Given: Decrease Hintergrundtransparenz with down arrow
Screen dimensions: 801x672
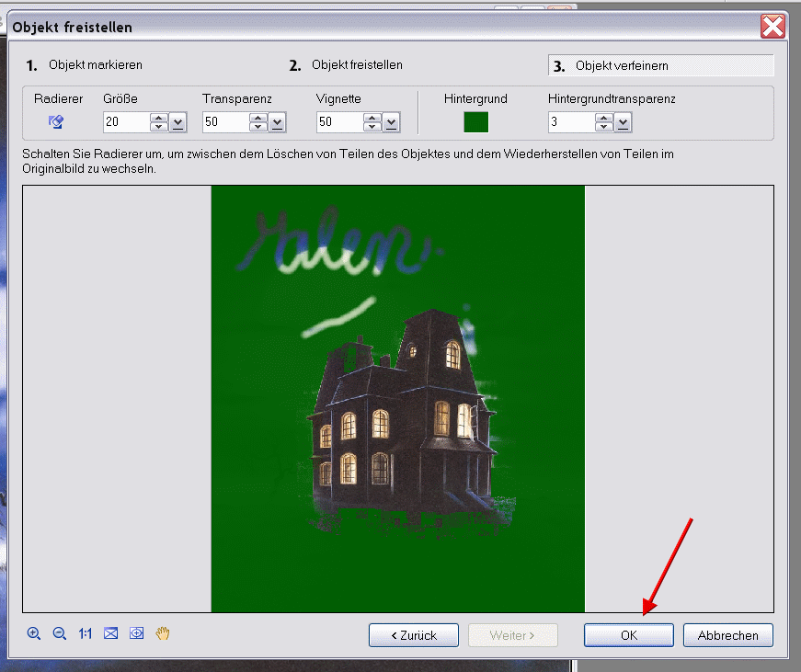Looking at the screenshot, I should (604, 127).
